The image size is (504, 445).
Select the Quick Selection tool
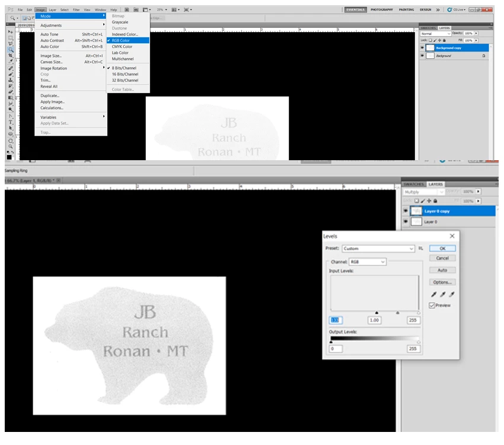click(x=11, y=49)
